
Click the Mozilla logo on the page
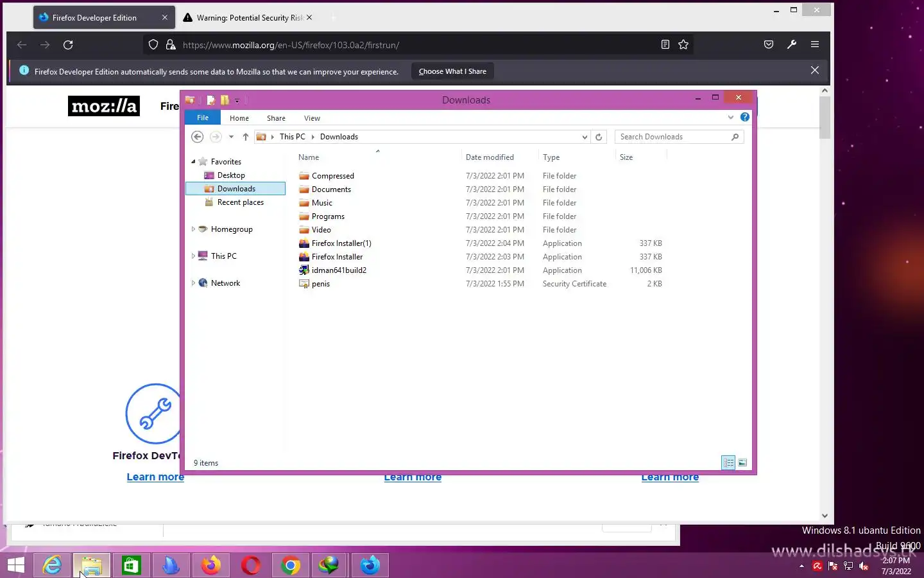pyautogui.click(x=104, y=106)
